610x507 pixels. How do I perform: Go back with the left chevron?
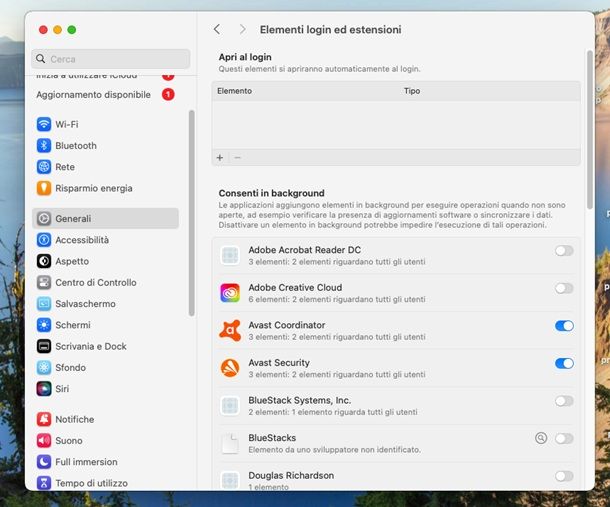click(217, 30)
